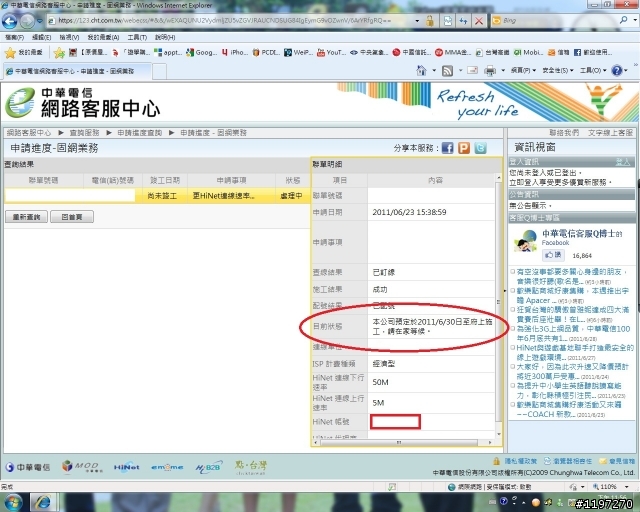Viewport: 640px width, 512px height.
Task: Click the horizontal scrollbar under detail panel
Action: [399, 442]
